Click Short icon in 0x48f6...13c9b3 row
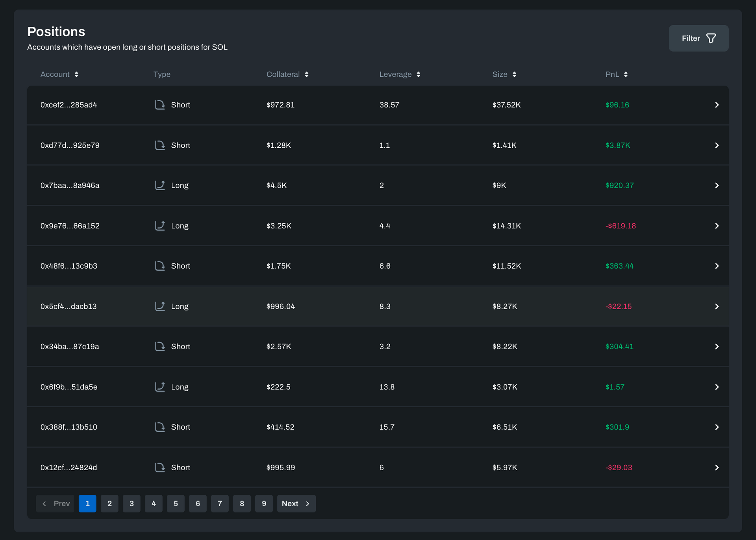The image size is (756, 540). [x=159, y=266]
